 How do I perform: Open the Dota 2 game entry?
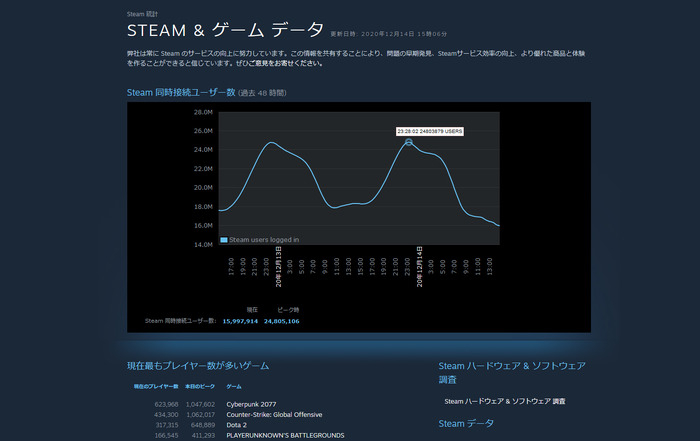[236, 425]
